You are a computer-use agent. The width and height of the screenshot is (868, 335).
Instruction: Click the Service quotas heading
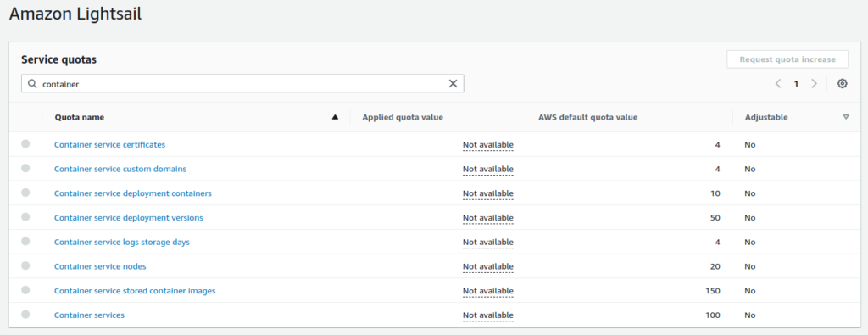coord(59,60)
